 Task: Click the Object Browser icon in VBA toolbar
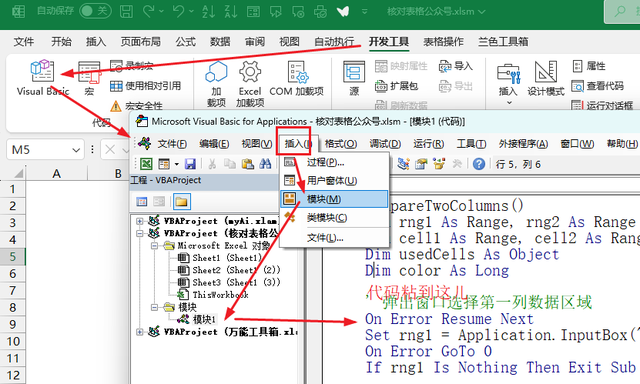439,164
